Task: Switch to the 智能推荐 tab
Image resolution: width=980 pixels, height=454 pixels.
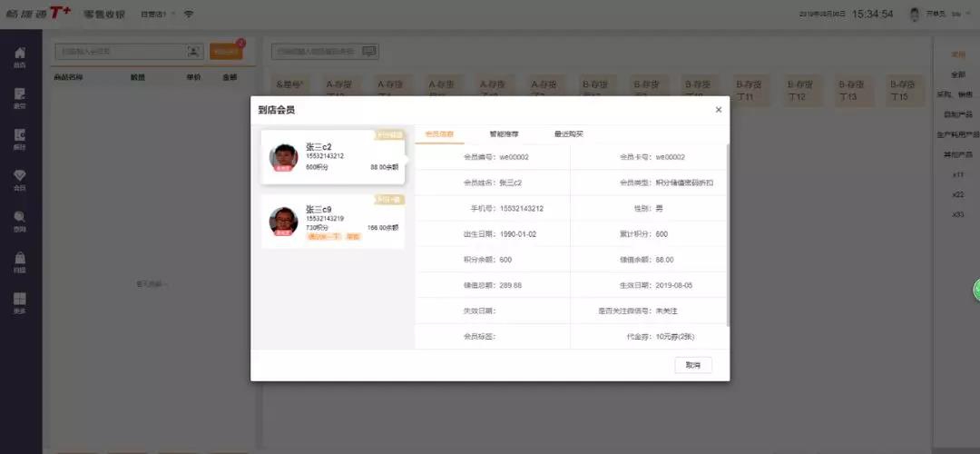Action: pos(504,133)
